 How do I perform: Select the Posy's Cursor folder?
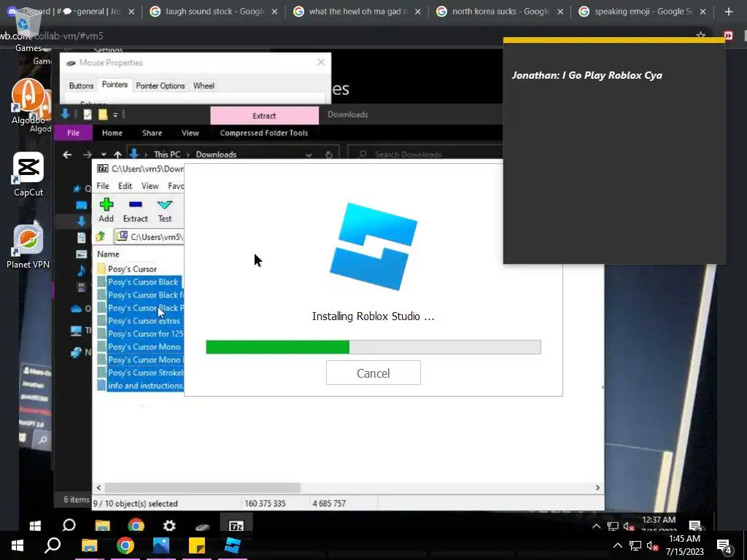point(132,269)
